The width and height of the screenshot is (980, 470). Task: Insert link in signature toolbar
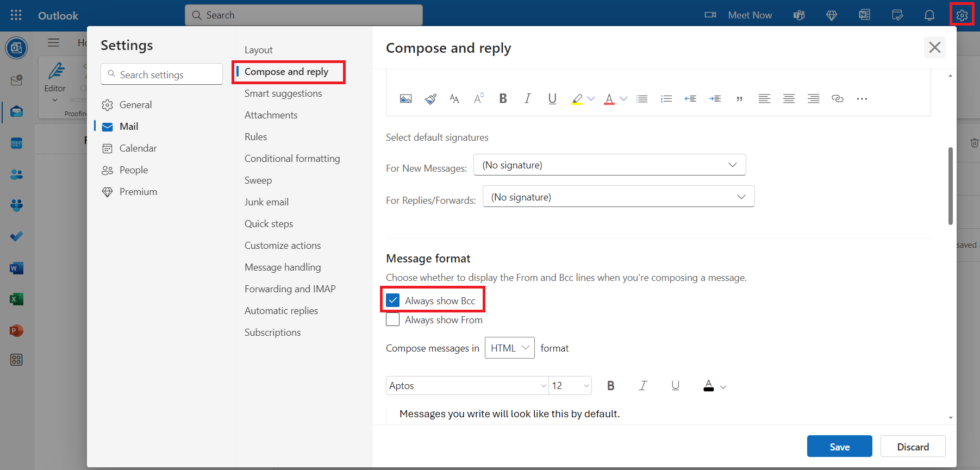838,98
